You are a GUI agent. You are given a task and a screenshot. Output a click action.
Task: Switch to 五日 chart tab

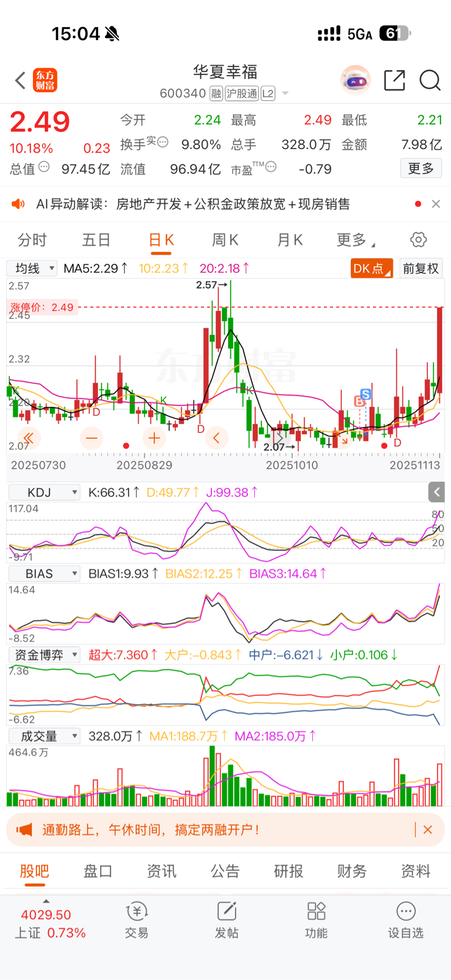point(96,240)
